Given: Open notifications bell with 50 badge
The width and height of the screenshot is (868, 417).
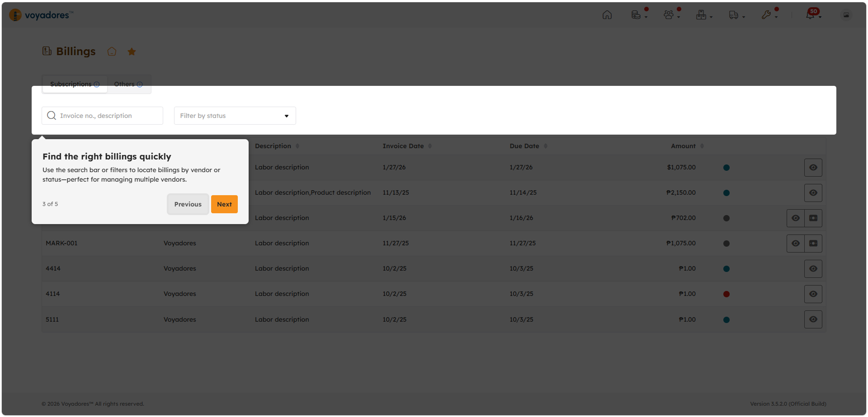Looking at the screenshot, I should coord(811,14).
